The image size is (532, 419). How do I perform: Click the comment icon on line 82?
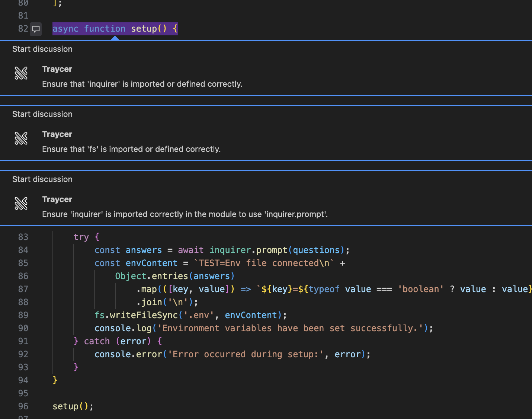click(x=36, y=29)
